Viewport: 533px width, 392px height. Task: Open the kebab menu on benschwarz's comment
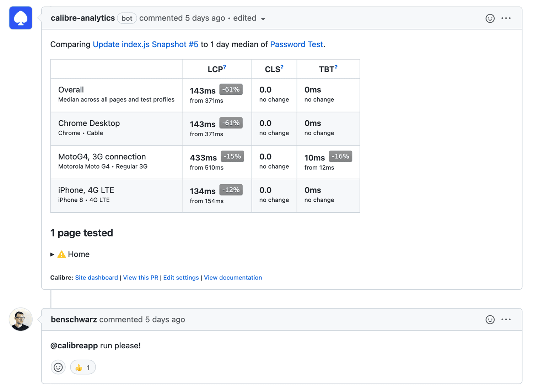pos(506,319)
